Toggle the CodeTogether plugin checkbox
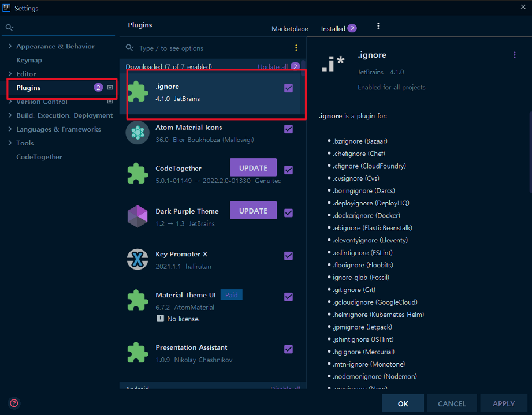Screen dimensions: 532x415 (x=288, y=170)
